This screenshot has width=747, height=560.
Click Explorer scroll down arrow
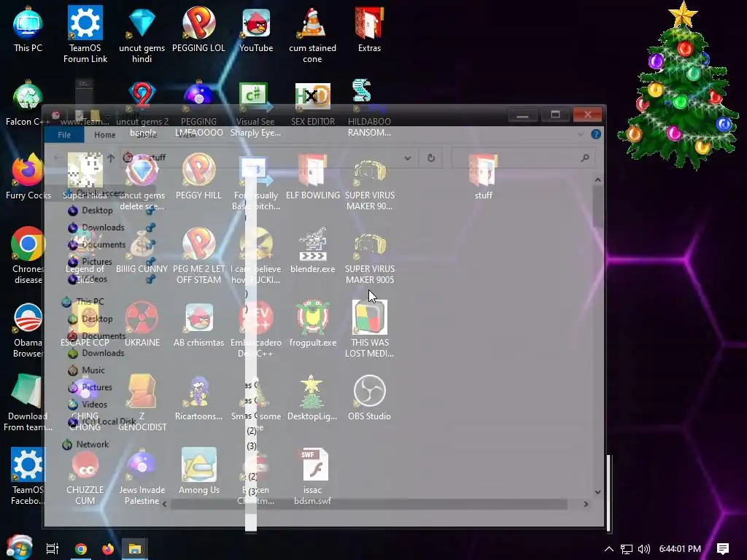(x=597, y=492)
